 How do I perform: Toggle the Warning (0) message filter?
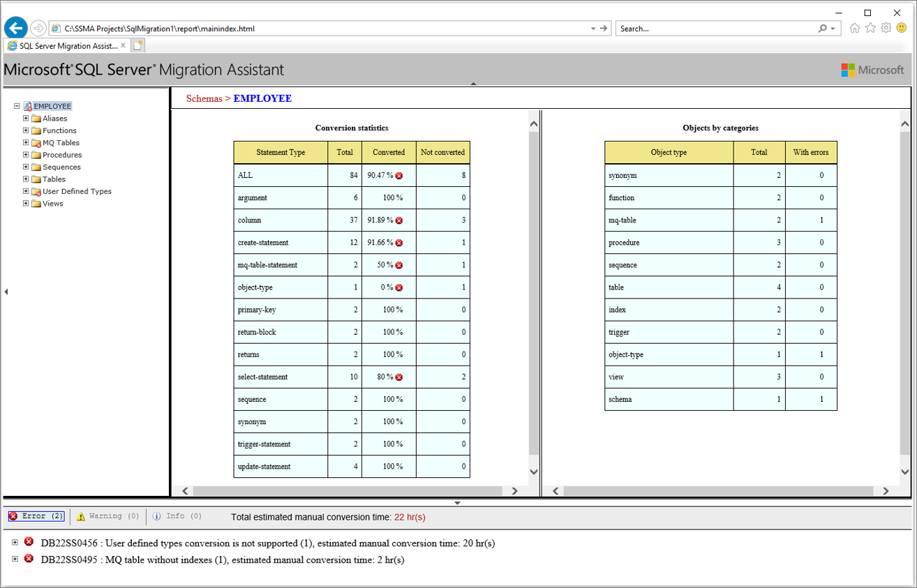(107, 516)
